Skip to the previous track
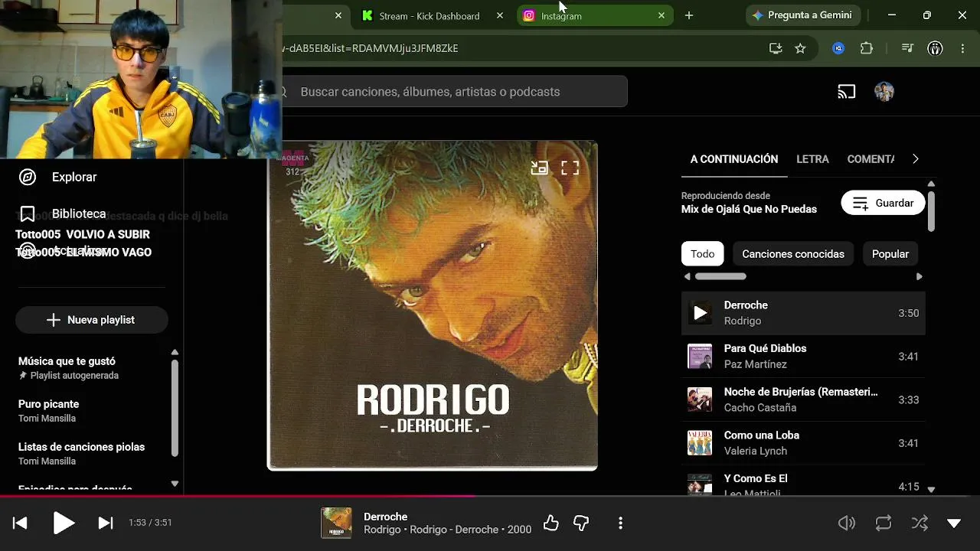This screenshot has height=551, width=980. [21, 523]
